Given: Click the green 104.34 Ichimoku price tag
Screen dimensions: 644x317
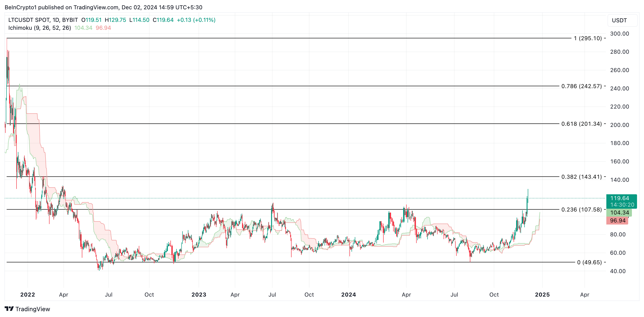Looking at the screenshot, I should click(619, 212).
